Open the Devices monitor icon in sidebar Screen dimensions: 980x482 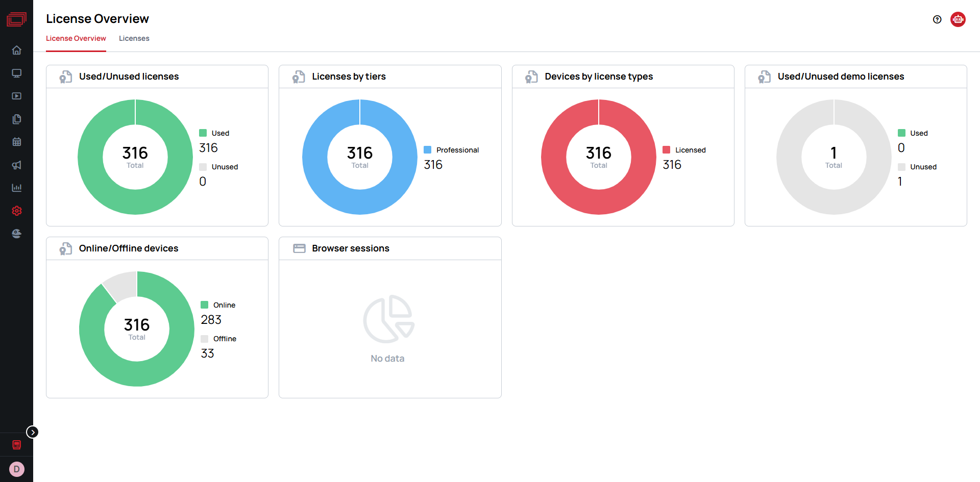(16, 73)
